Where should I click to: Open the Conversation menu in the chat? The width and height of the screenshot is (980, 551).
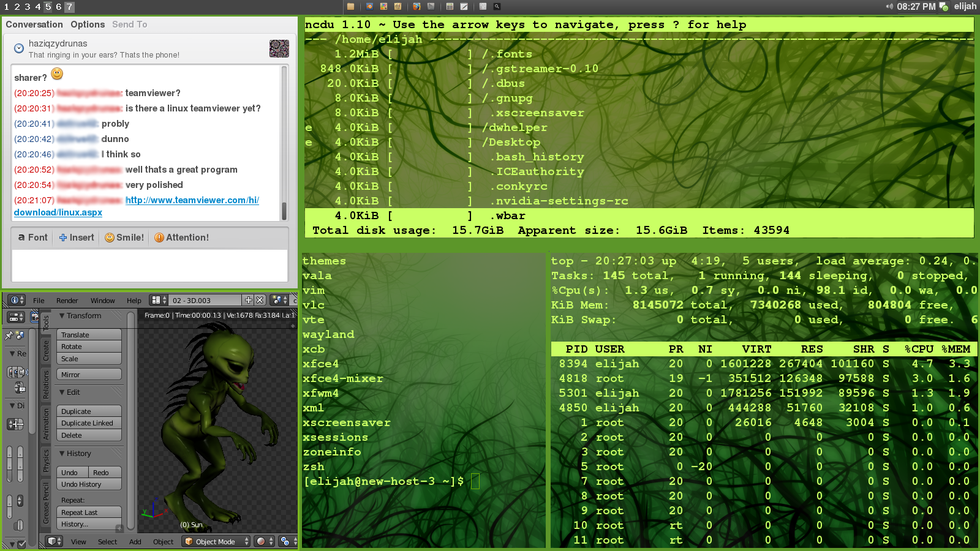(34, 24)
